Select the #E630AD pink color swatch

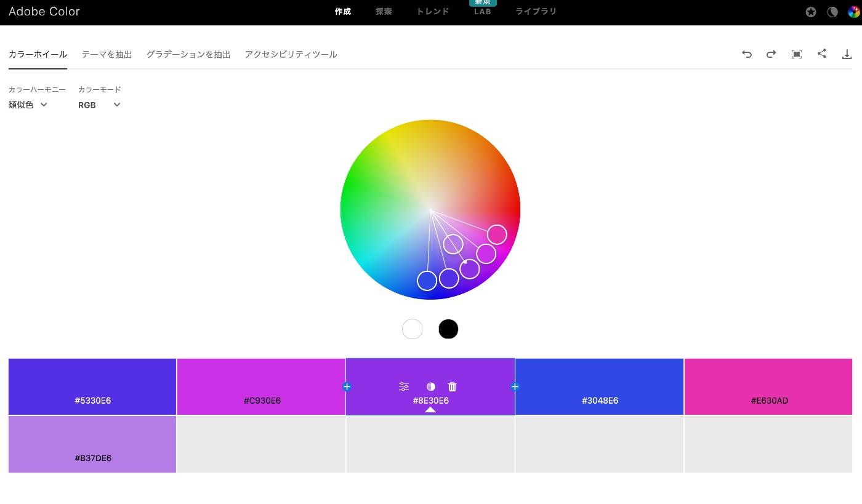point(768,386)
